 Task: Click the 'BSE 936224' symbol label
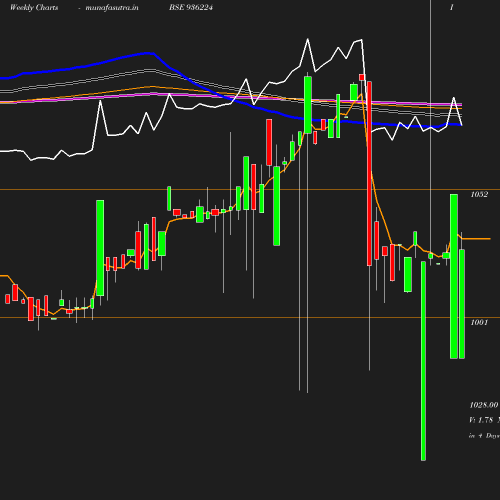(x=191, y=7)
